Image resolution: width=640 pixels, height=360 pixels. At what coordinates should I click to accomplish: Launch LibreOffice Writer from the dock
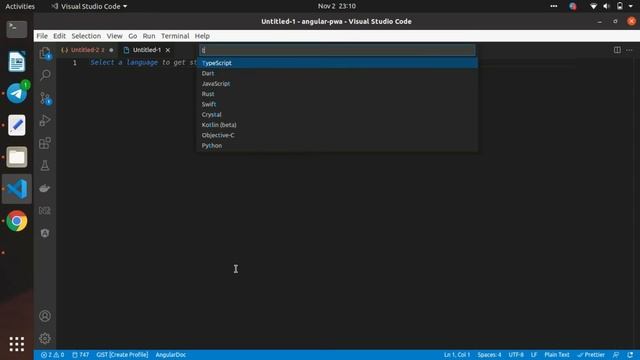point(17,61)
